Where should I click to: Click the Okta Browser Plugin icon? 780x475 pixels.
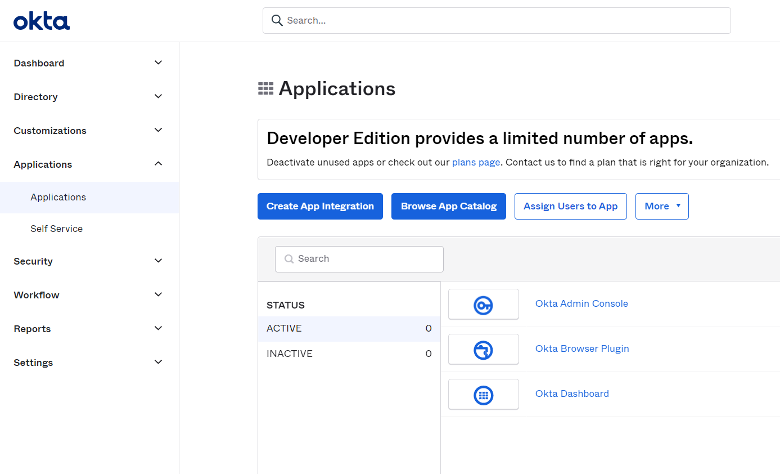tap(483, 350)
